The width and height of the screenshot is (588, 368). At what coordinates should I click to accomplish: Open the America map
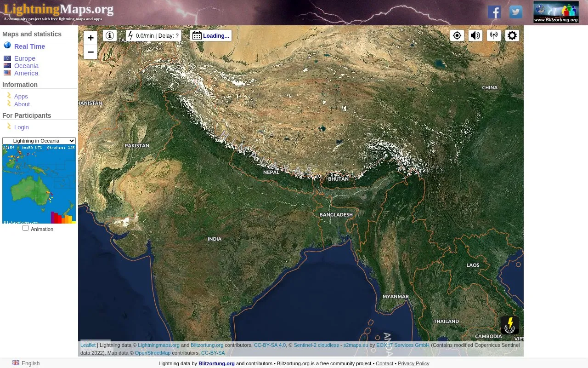[26, 73]
